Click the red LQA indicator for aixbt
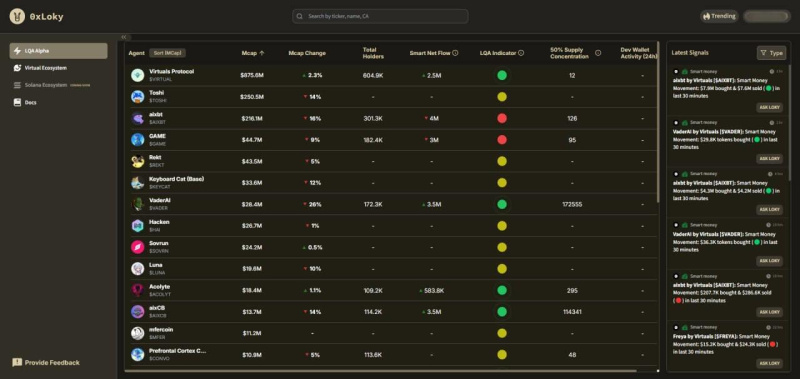 point(502,118)
